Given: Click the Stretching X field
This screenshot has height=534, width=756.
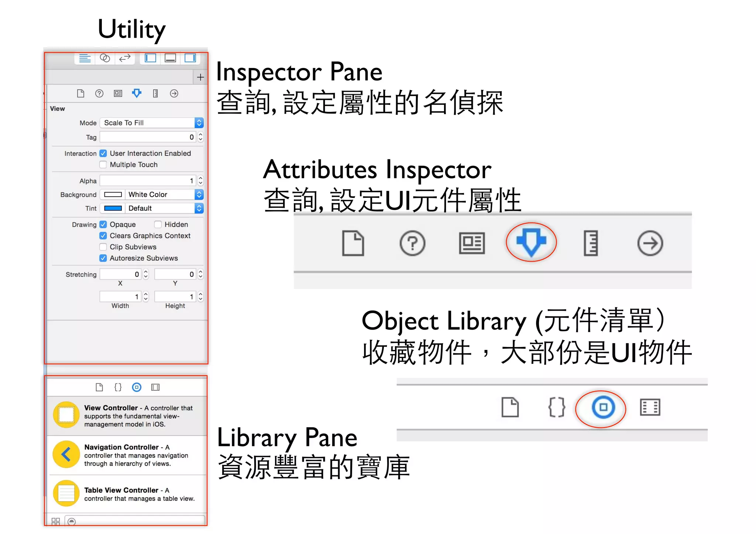Looking at the screenshot, I should (120, 274).
